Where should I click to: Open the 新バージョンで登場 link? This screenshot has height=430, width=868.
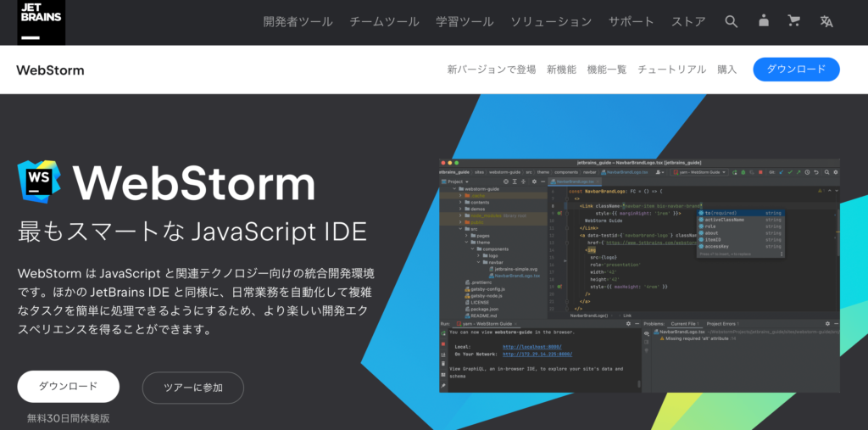tap(492, 70)
